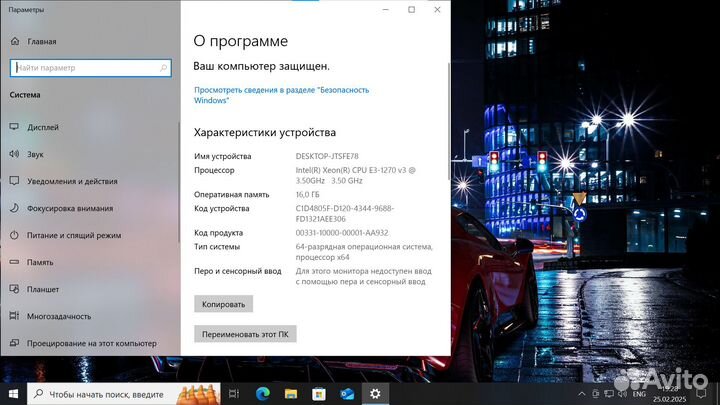The image size is (720, 405).
Task: Click the 64-разрядная system type value
Action: (x=364, y=252)
